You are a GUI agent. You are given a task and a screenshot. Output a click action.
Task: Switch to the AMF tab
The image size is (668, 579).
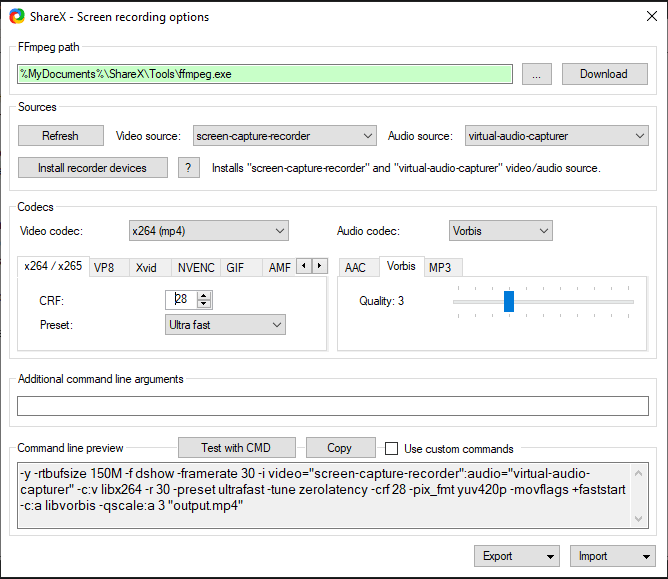pyautogui.click(x=279, y=268)
